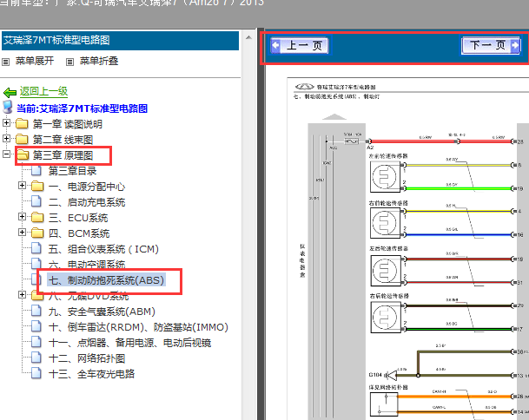
Task: Click the menu collapse list icon
Action: click(x=69, y=62)
